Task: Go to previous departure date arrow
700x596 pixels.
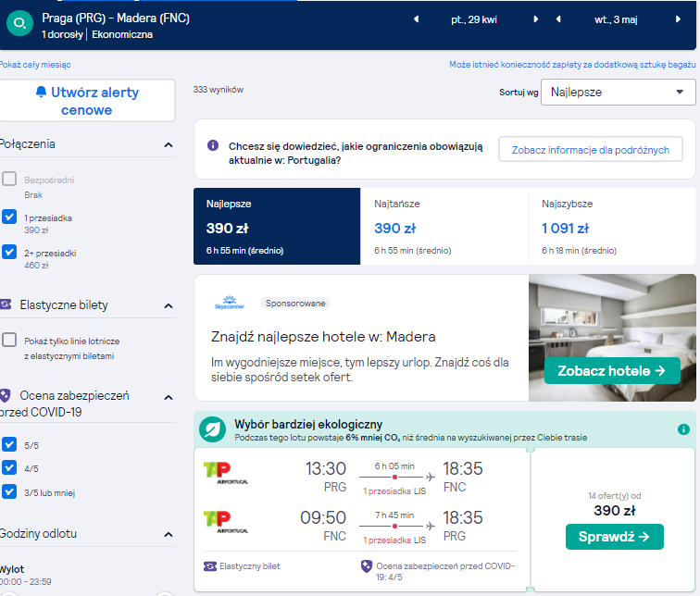Action: tap(416, 19)
